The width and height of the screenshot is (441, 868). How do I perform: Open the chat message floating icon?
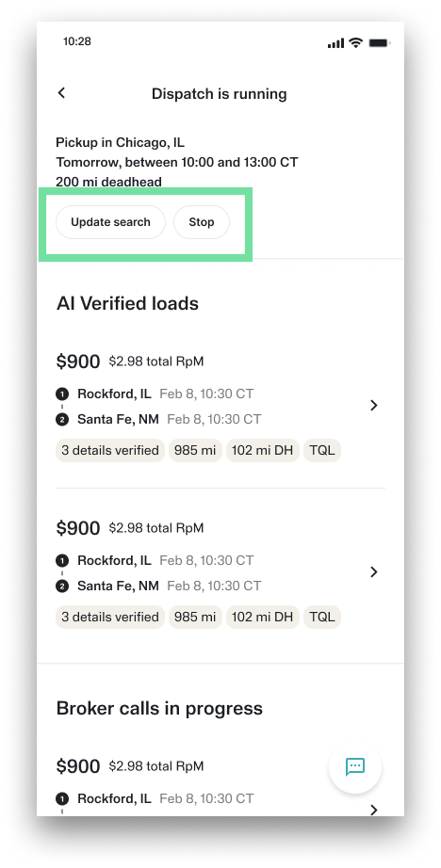355,766
